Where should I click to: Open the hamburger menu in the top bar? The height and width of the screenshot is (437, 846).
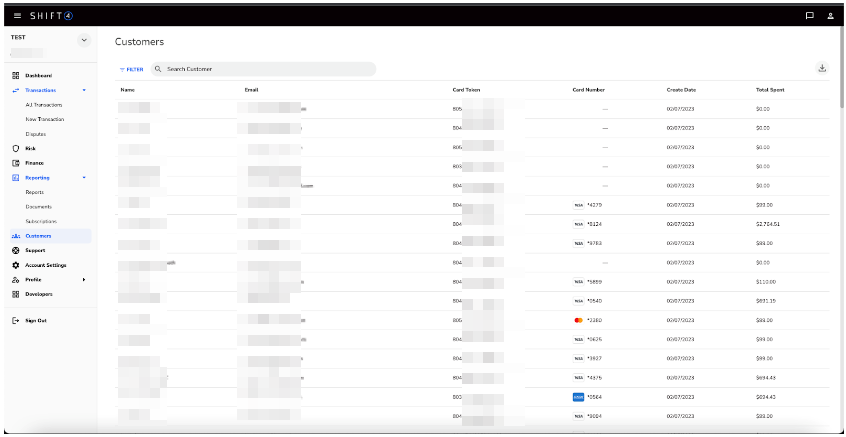[x=17, y=16]
